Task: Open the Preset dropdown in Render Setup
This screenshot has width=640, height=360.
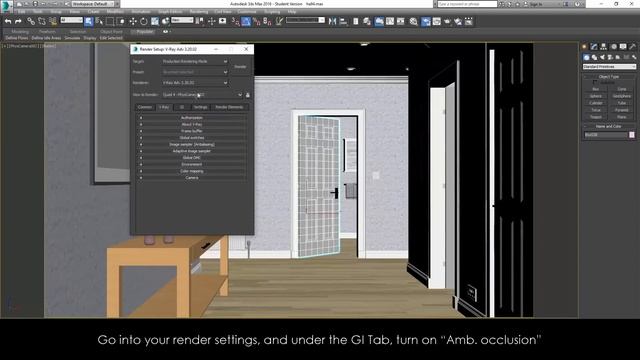Action: [x=195, y=72]
